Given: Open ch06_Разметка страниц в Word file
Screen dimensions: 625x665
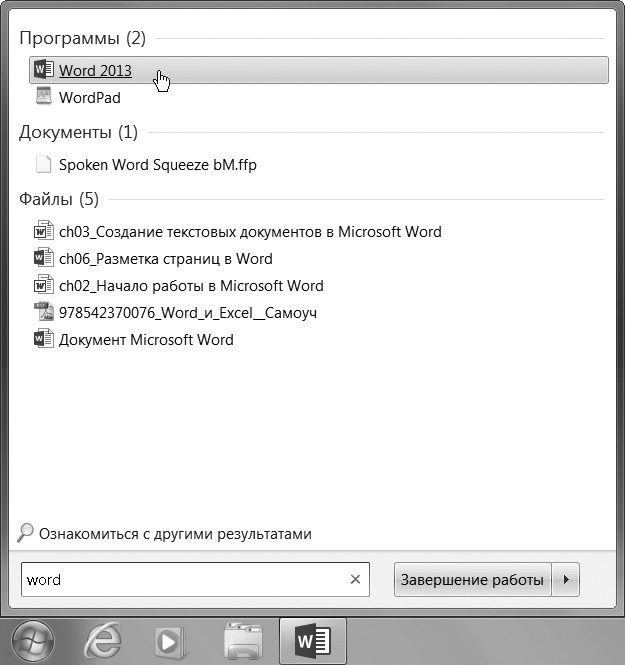Looking at the screenshot, I should (165, 259).
